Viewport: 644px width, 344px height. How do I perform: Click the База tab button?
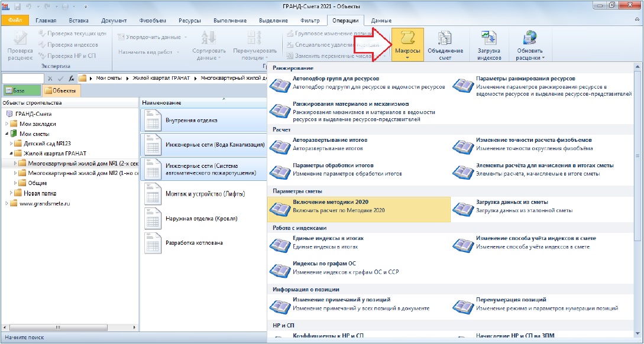click(x=21, y=90)
